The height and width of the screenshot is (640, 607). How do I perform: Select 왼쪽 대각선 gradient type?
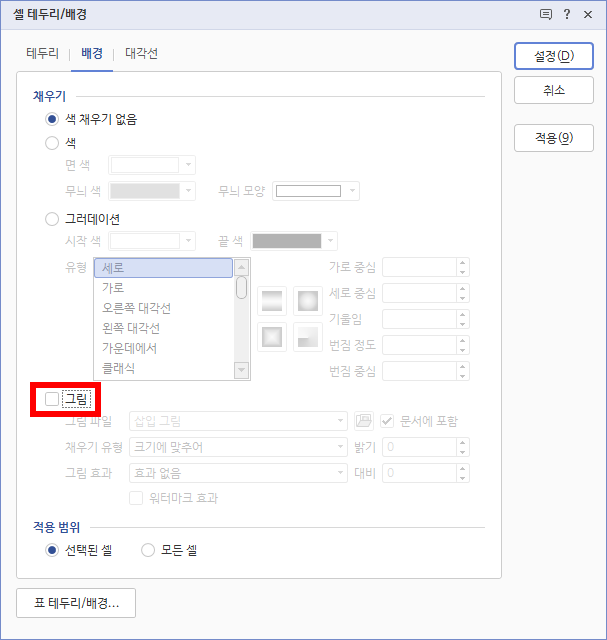tap(163, 328)
